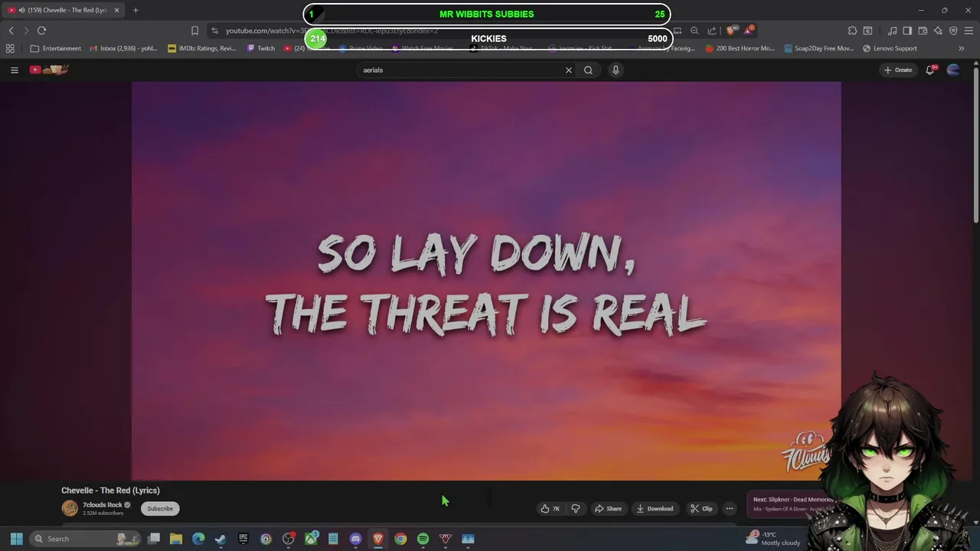This screenshot has height=551, width=980.
Task: Open Leo AI sparkle icon
Action: pos(938,31)
